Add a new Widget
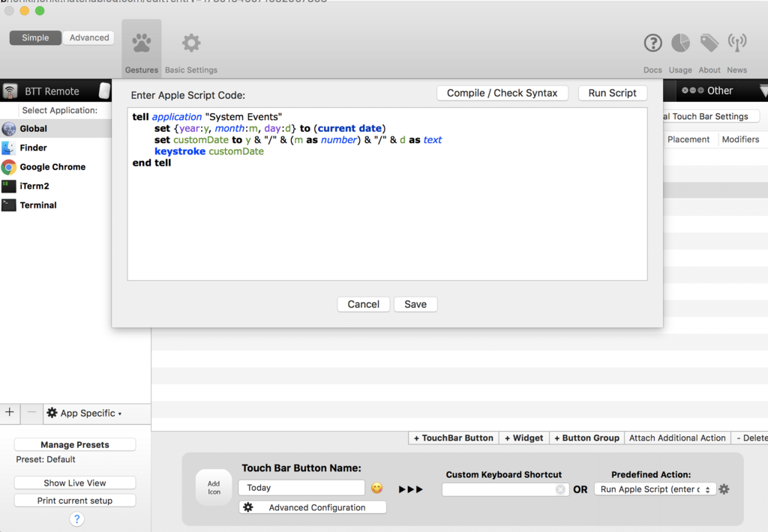This screenshot has width=768, height=532. [x=524, y=438]
